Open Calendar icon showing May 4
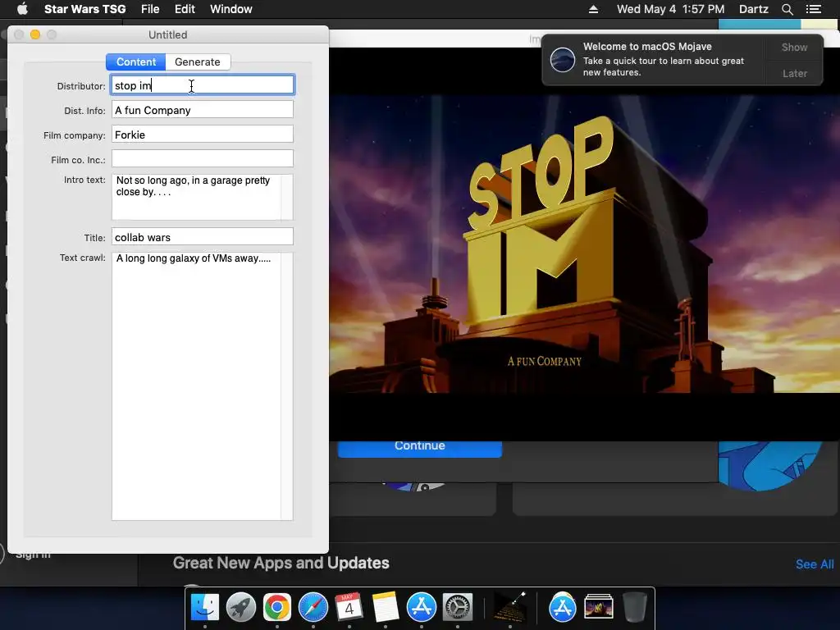The width and height of the screenshot is (840, 630). point(349,608)
